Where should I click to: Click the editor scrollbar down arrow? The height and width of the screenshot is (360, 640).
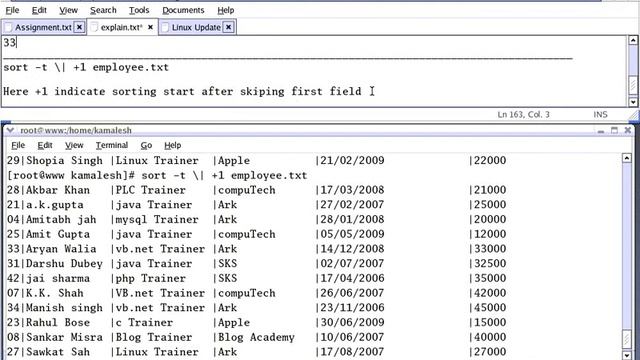[x=633, y=102]
